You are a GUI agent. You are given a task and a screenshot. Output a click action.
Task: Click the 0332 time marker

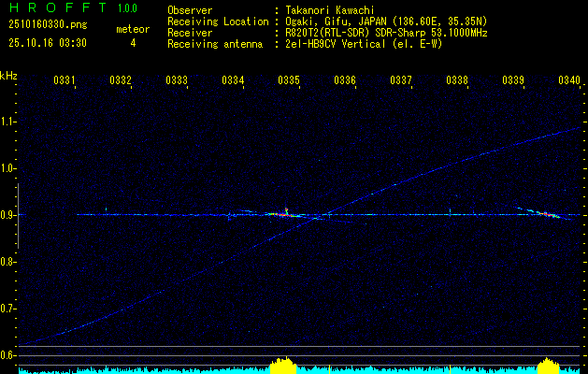pyautogui.click(x=121, y=79)
